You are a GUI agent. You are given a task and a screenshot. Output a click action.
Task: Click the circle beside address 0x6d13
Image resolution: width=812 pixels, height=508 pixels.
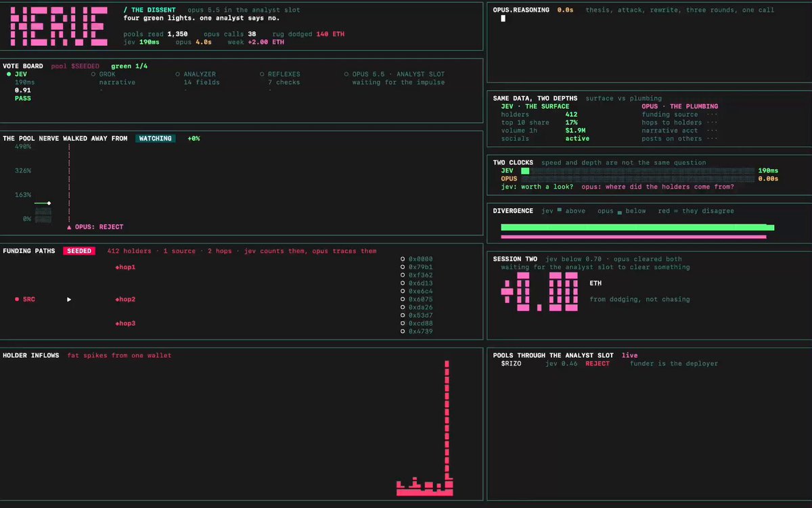click(x=403, y=283)
